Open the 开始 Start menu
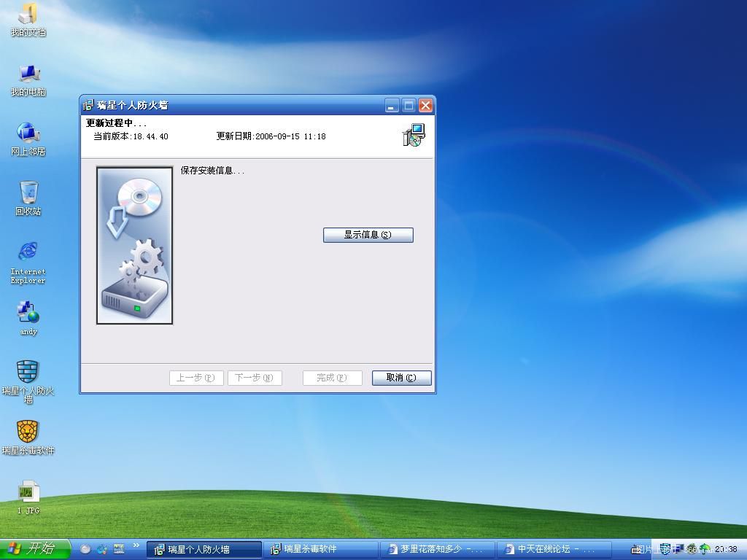 pyautogui.click(x=34, y=549)
